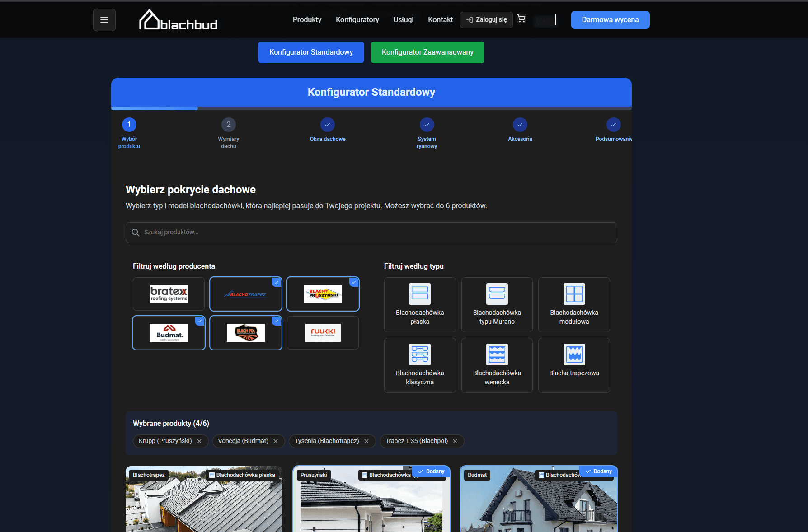
Task: Remove Trapez T-35 (Blachpol) from selection
Action: (x=455, y=441)
